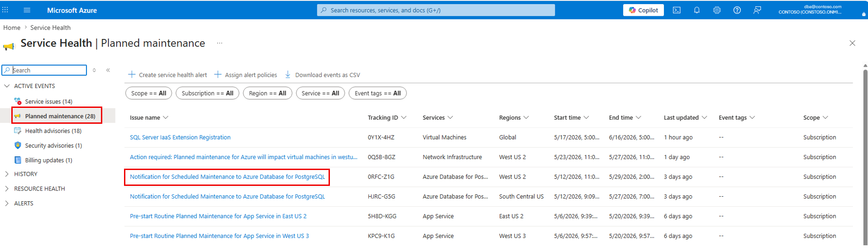Close the Service Health blade
This screenshot has height=248, width=868.
(852, 43)
